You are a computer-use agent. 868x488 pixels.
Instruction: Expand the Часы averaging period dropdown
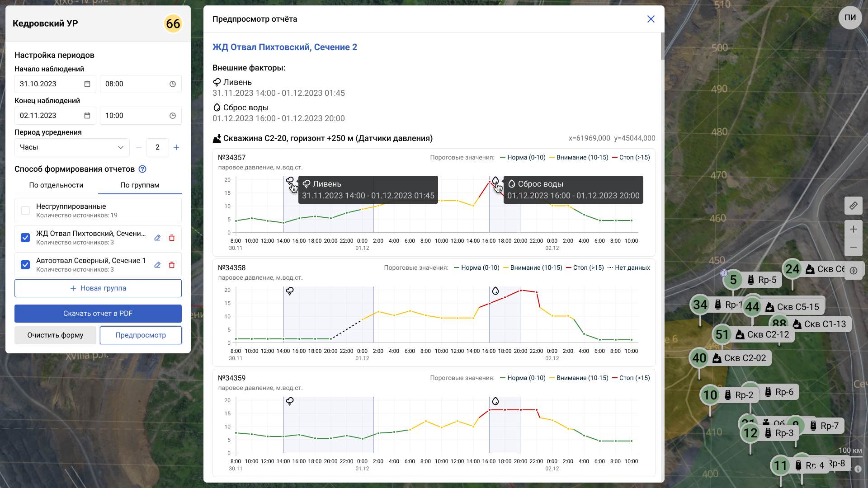click(71, 147)
